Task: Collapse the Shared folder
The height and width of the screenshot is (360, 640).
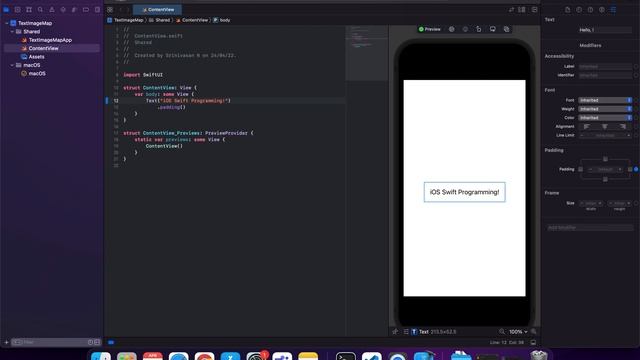Action: pyautogui.click(x=12, y=31)
